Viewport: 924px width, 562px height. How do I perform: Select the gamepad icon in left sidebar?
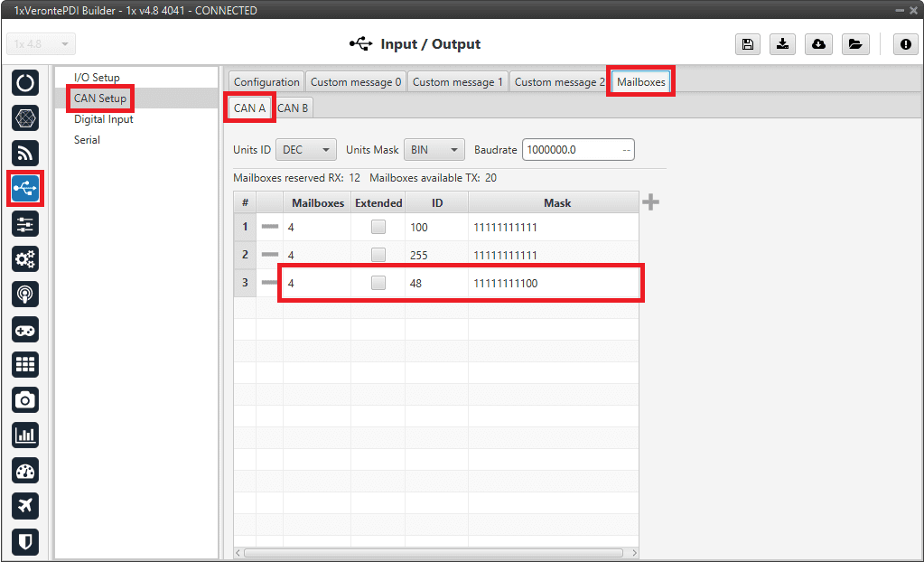[x=25, y=330]
